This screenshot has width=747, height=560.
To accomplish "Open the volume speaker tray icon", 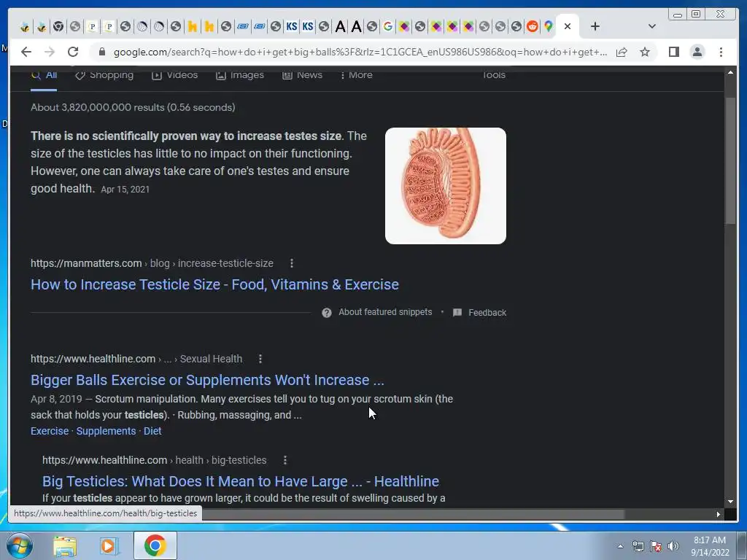I will (673, 546).
